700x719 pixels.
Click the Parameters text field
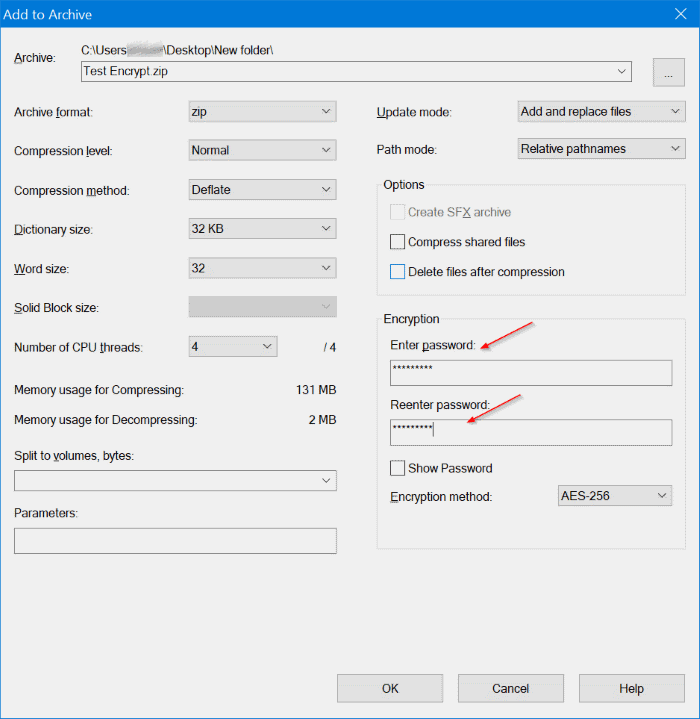[175, 541]
